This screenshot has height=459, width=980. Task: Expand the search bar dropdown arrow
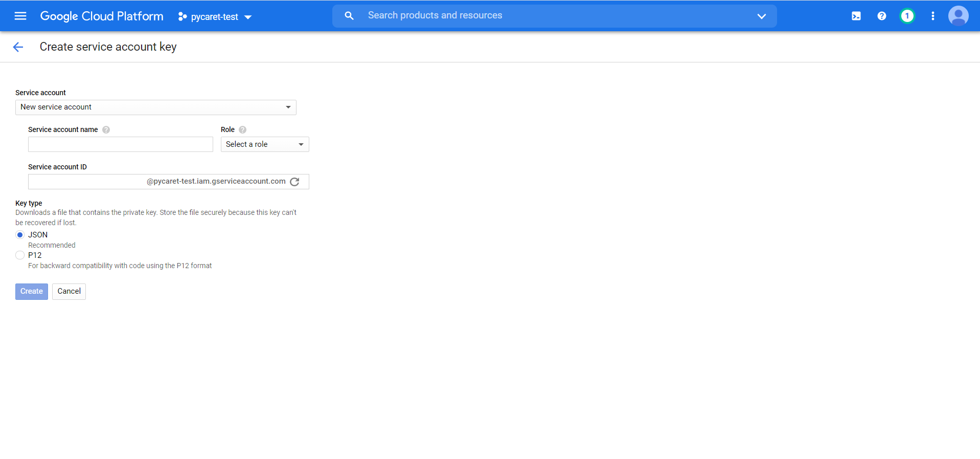761,16
